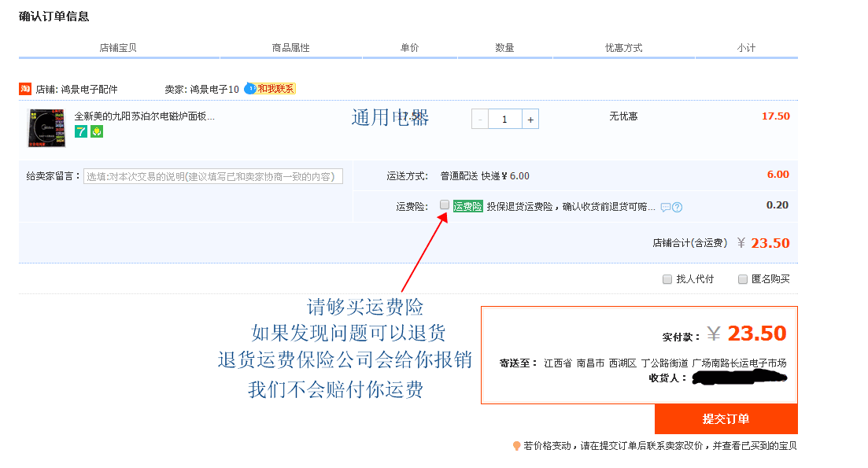Click the quantity input field showing 1
Screen dimensions: 868x468
click(505, 119)
